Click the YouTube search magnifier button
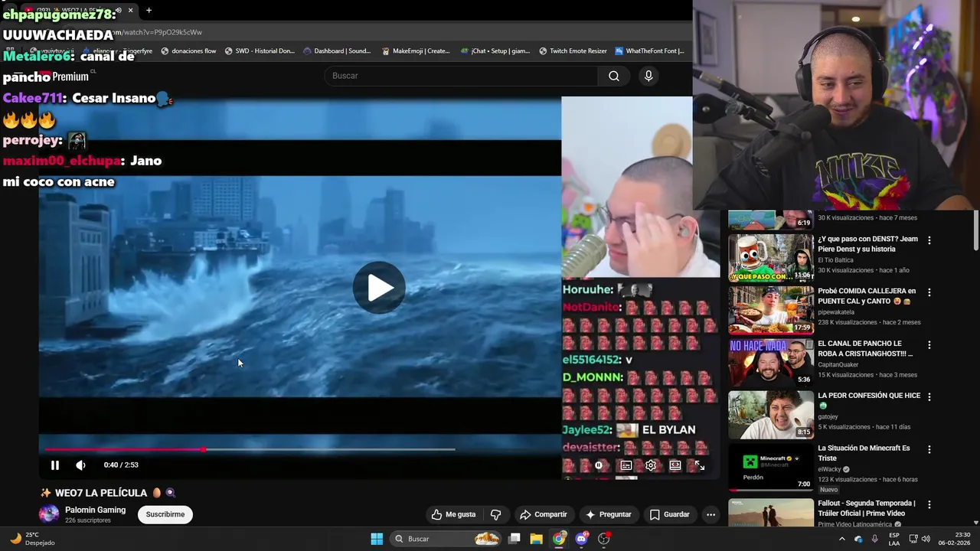The width and height of the screenshot is (980, 551). click(614, 76)
